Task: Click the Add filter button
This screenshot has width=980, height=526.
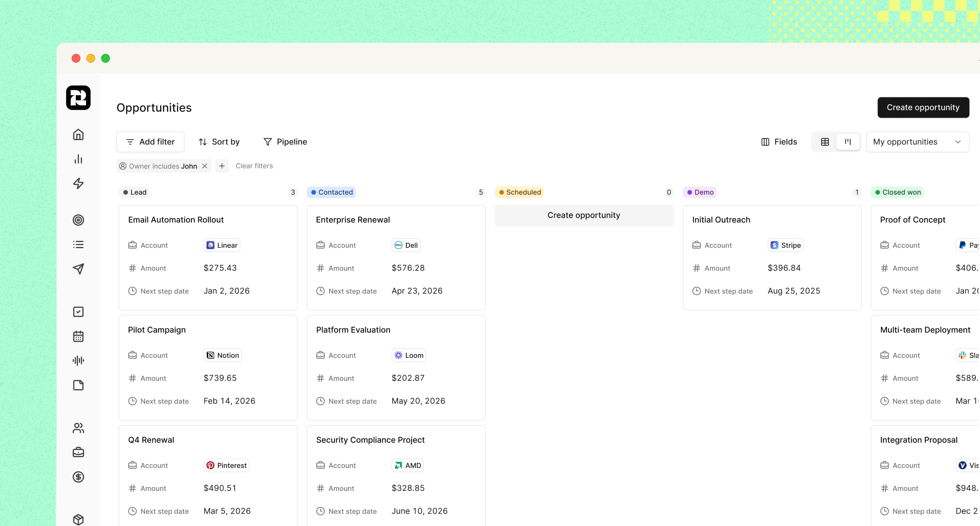Action: coord(150,142)
